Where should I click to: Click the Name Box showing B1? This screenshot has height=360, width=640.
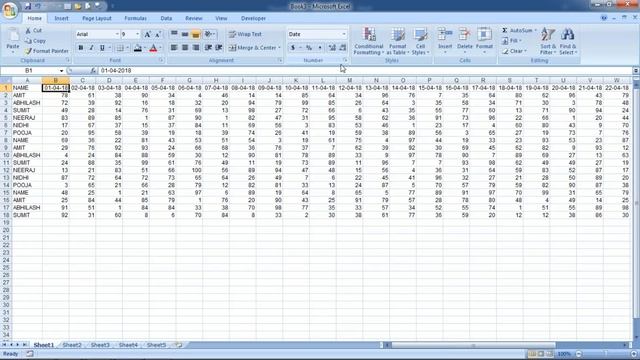29,71
